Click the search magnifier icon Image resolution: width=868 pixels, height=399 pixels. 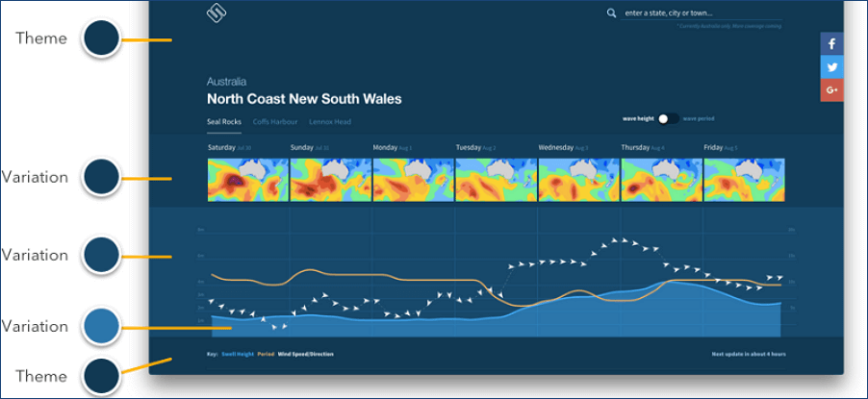(611, 12)
